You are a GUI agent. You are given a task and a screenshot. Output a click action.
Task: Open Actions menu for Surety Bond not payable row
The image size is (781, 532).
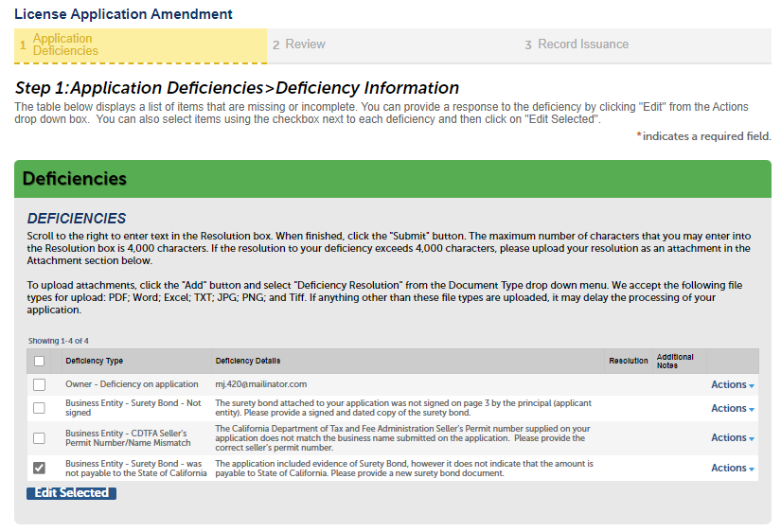tap(733, 469)
